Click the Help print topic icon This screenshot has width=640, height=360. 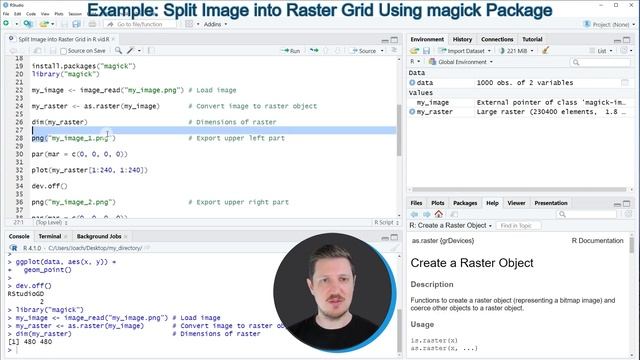coord(453,214)
